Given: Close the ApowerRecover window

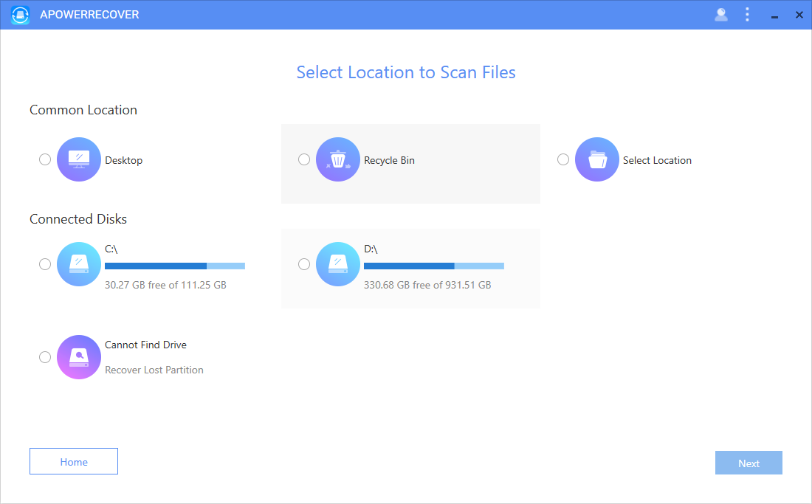Looking at the screenshot, I should [799, 15].
